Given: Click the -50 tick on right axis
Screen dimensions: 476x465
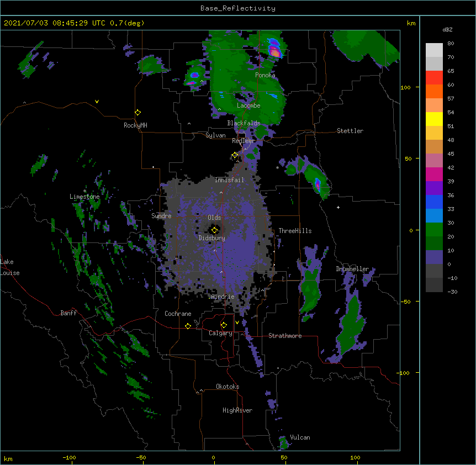Looking at the screenshot, I should 405,302.
